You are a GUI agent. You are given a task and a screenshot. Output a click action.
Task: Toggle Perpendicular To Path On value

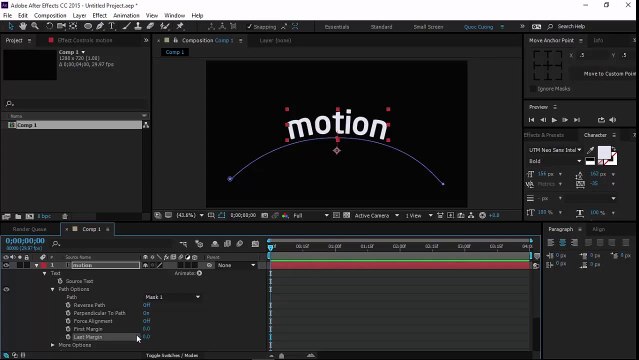(x=146, y=313)
